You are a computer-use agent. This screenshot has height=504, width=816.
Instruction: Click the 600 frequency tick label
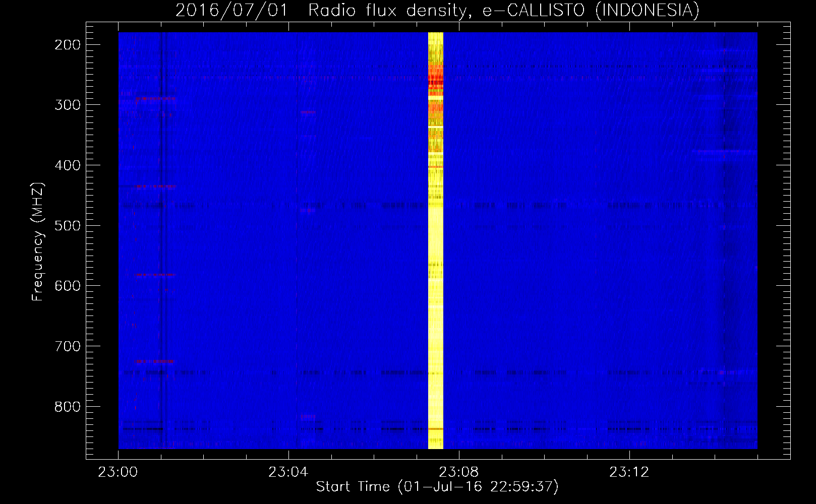click(x=68, y=286)
